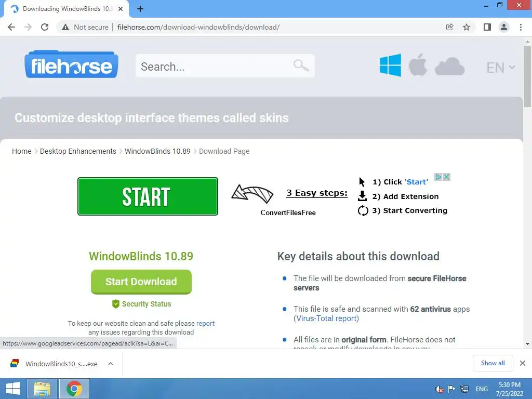Click the search magnifier icon

(301, 65)
